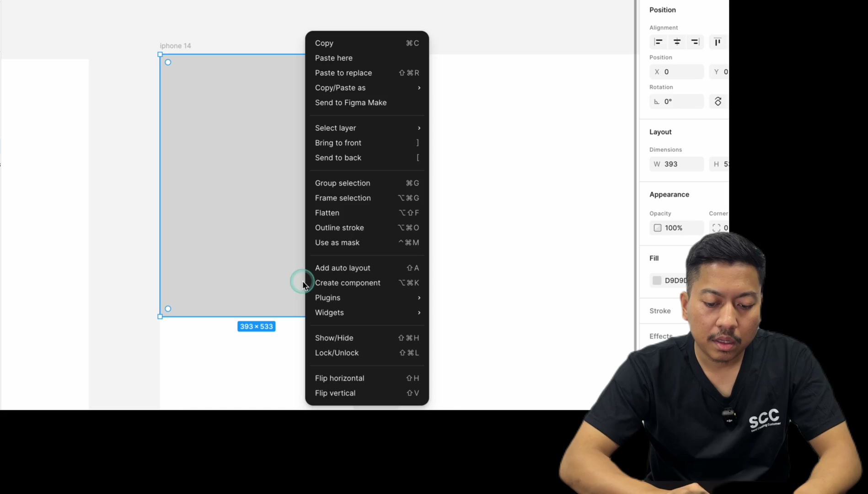This screenshot has height=494, width=868.
Task: Select Create component
Action: click(x=367, y=283)
